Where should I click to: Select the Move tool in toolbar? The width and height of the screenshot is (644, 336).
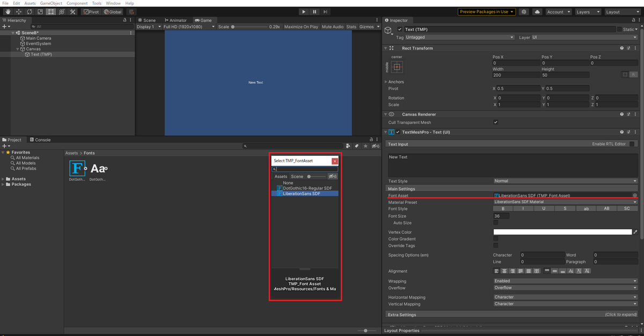pyautogui.click(x=19, y=12)
